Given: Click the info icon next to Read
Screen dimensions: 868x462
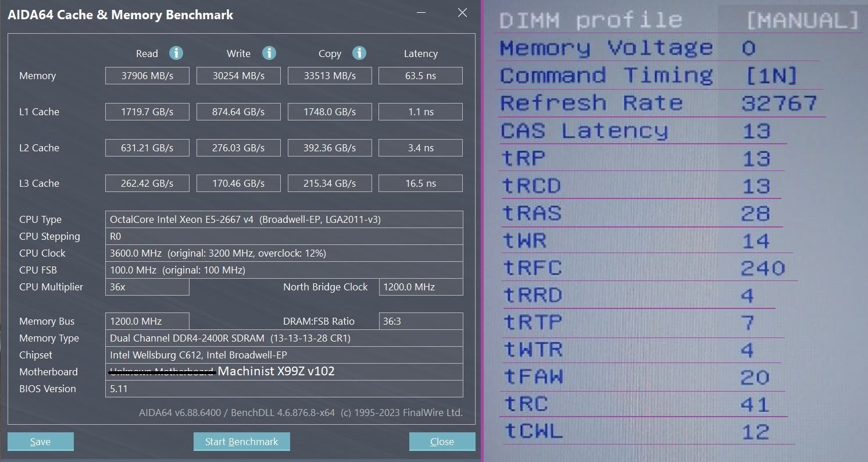Looking at the screenshot, I should pos(176,53).
